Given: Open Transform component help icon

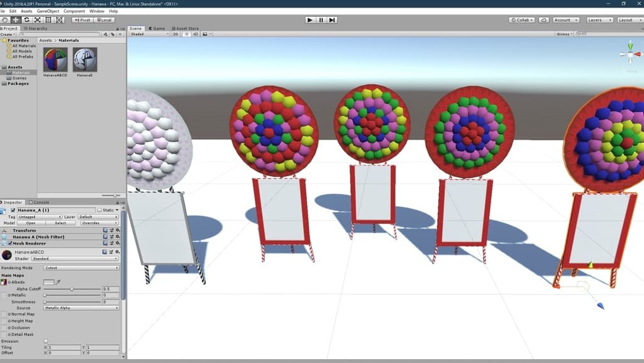Looking at the screenshot, I should (x=105, y=230).
